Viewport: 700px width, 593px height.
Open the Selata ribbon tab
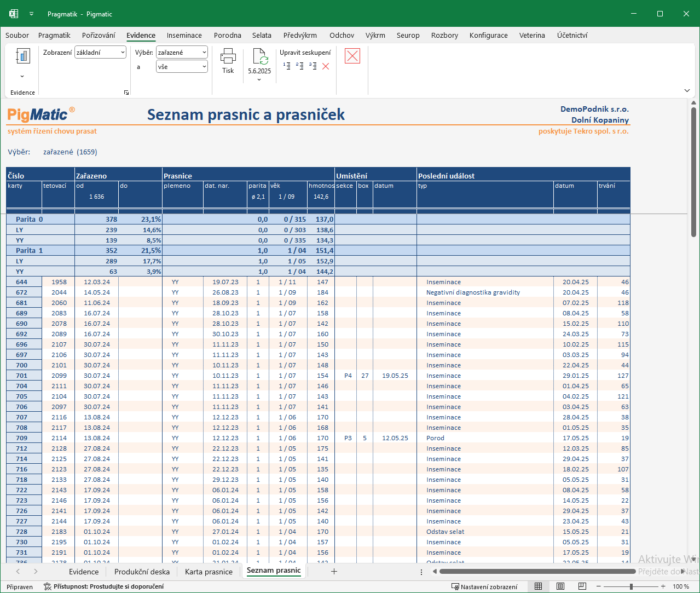point(262,35)
